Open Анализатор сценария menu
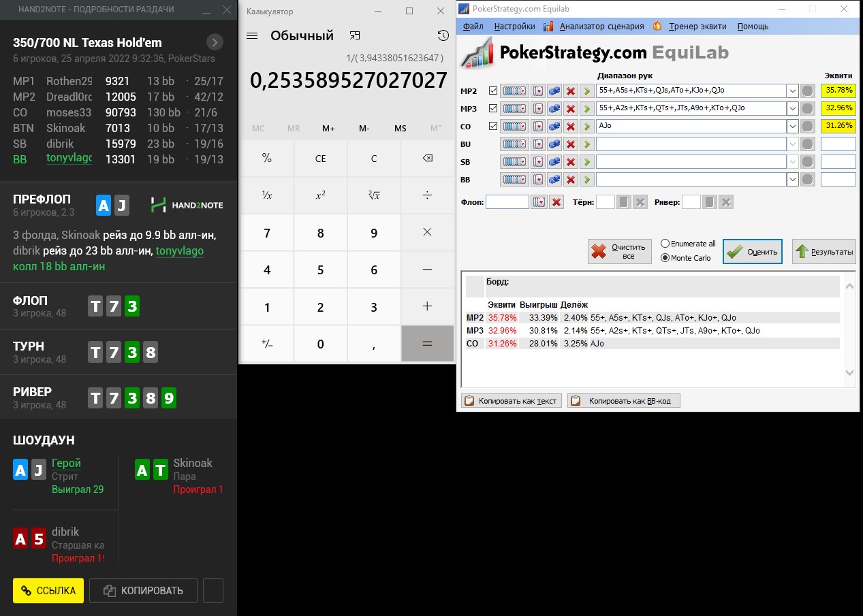 tap(594, 27)
